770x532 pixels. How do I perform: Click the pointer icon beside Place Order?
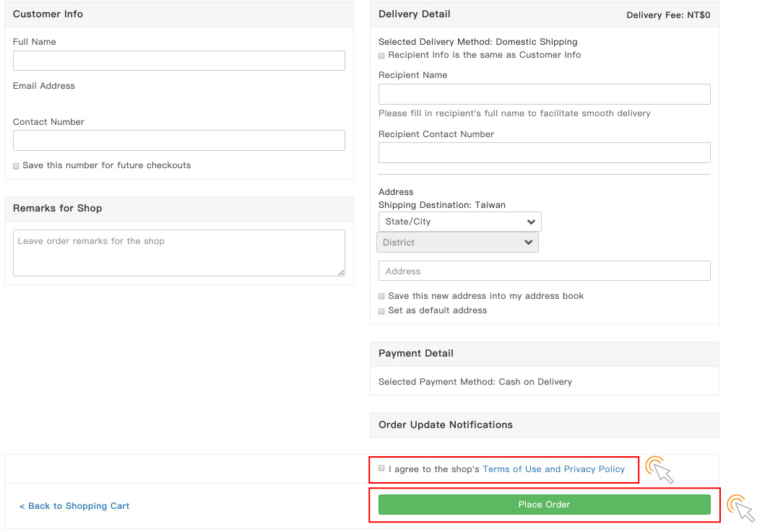[x=740, y=508]
